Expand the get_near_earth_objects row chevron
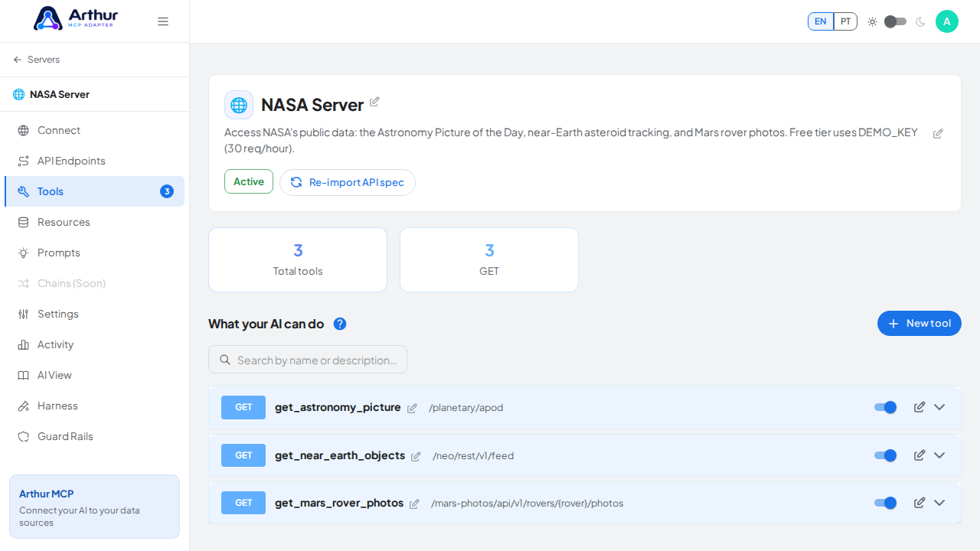The image size is (980, 551). coord(939,455)
